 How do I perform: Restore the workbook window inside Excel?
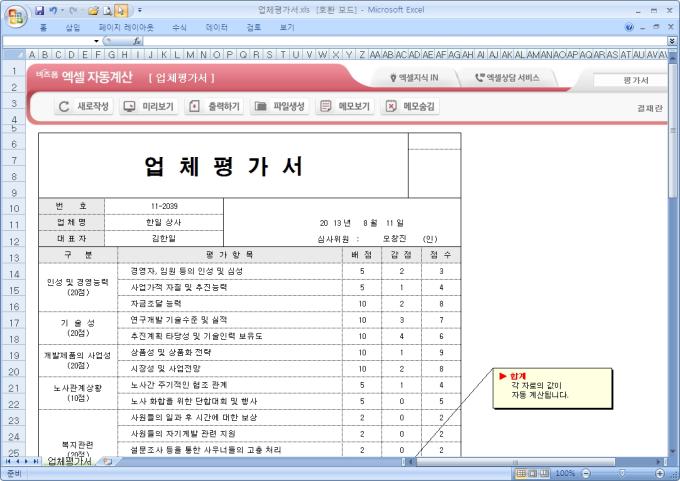pos(656,27)
